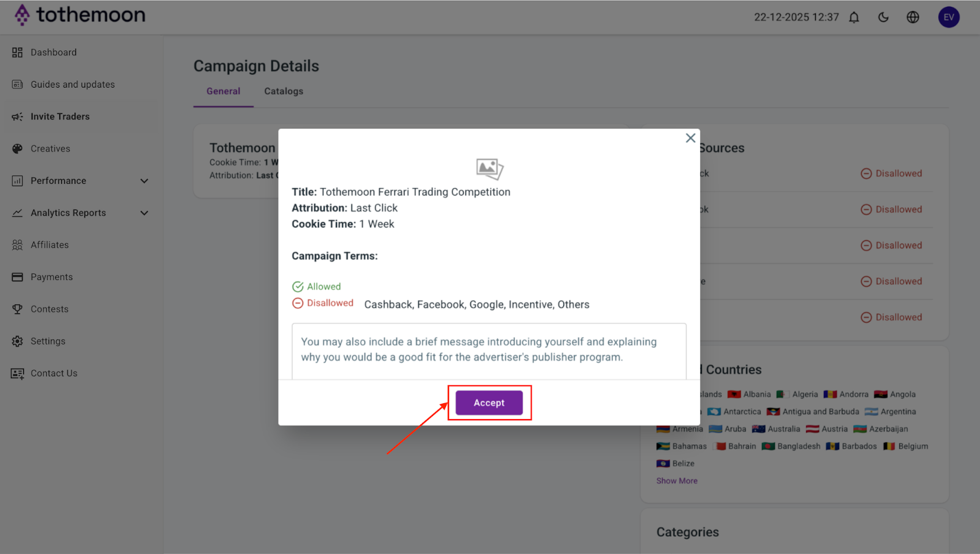Toggle dark mode moon icon

[x=883, y=17]
